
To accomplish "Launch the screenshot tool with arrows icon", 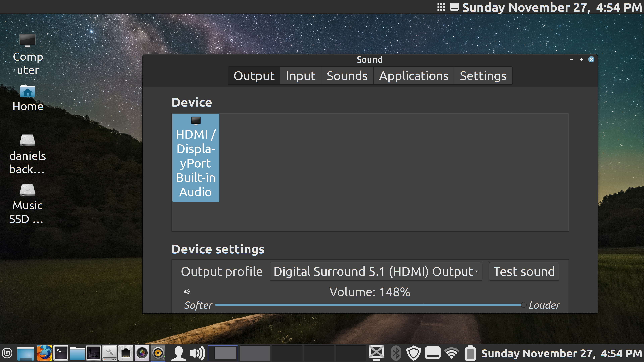I will coord(94,353).
